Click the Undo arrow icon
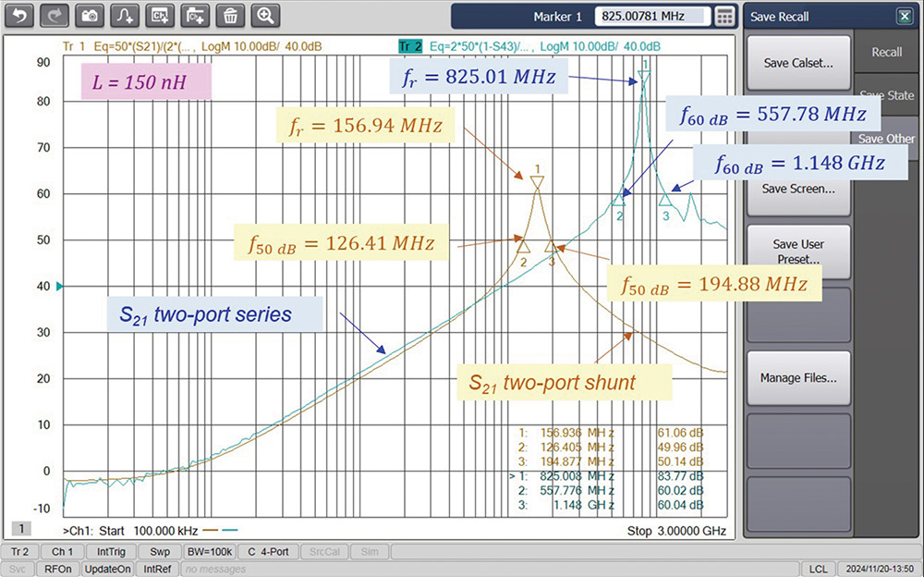The width and height of the screenshot is (924, 577). [x=20, y=16]
